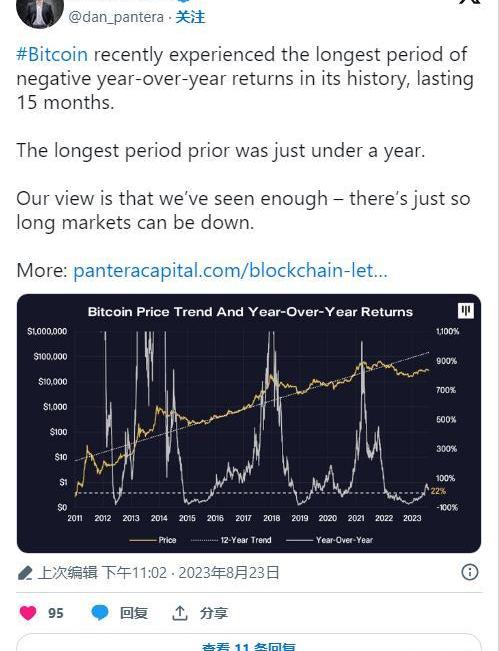Open the Bitcoin price chart image

click(x=249, y=423)
